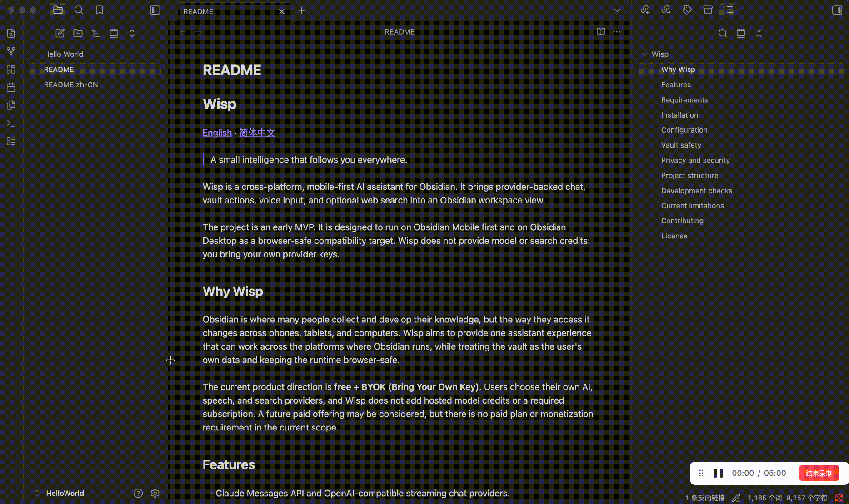Collapse all outline headings icon

point(759,33)
